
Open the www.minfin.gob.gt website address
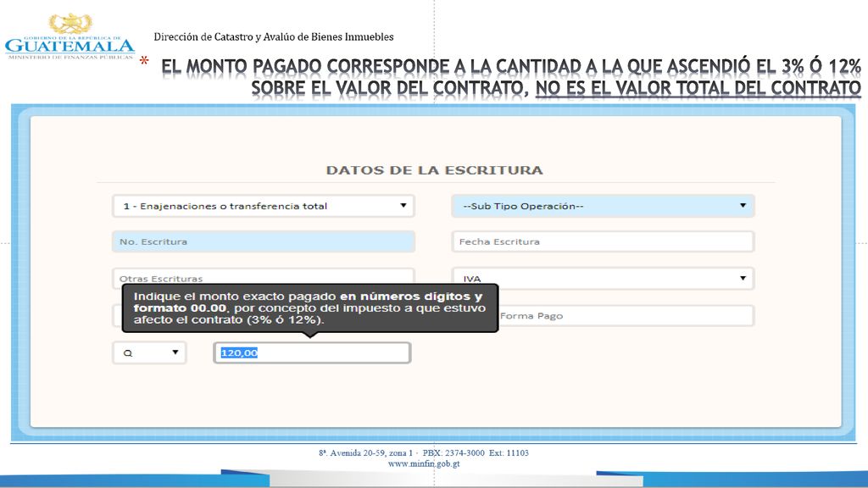point(424,463)
